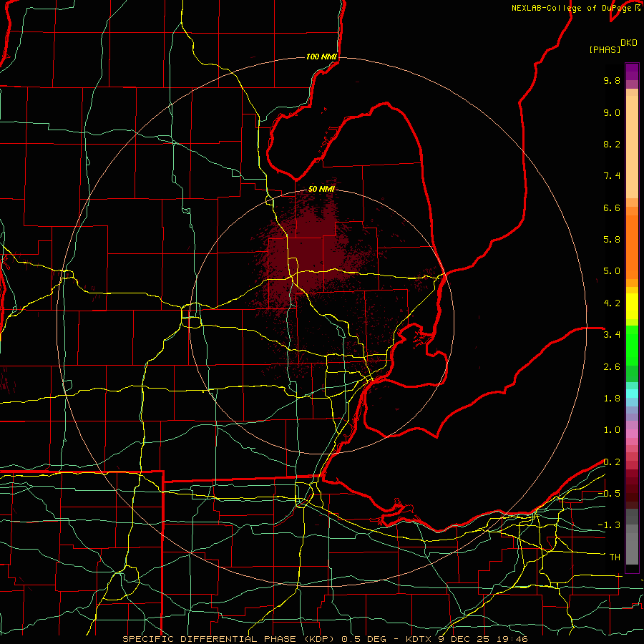
Task: Click the 0.2 scale value
Action: [612, 462]
